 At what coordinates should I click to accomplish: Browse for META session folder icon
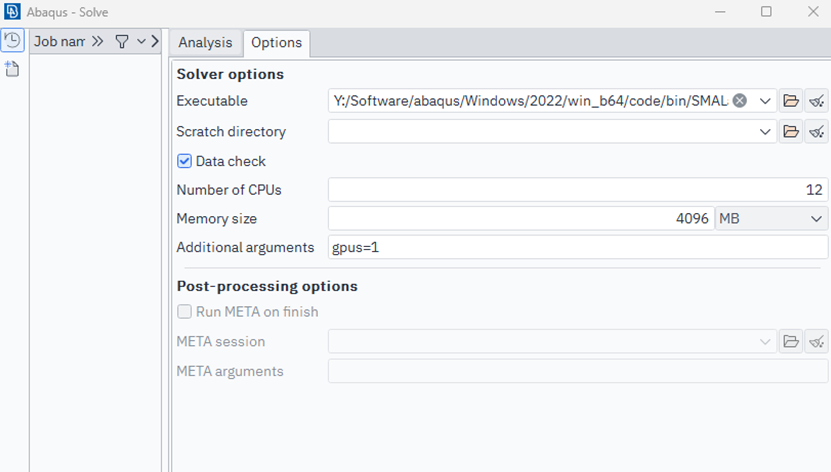coord(791,342)
